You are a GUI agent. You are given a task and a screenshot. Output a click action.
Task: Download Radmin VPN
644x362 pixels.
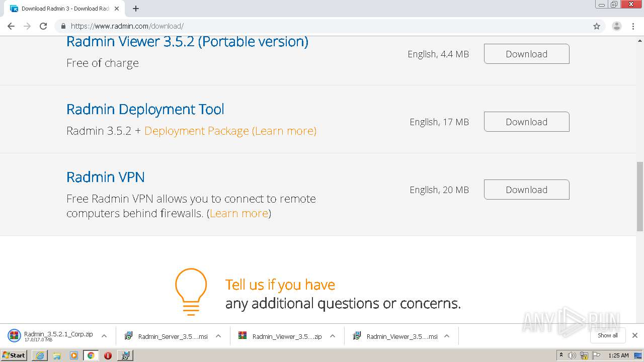coord(527,190)
